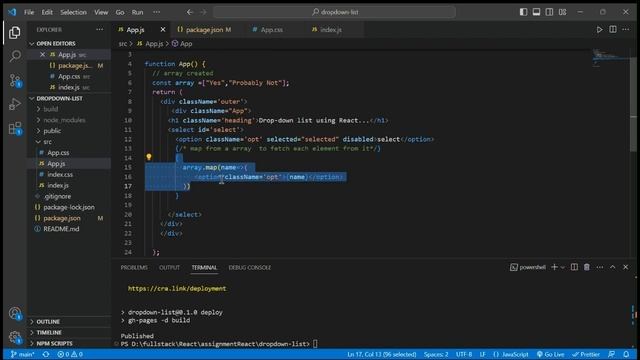Click the Prettier status bar button

pos(586,354)
